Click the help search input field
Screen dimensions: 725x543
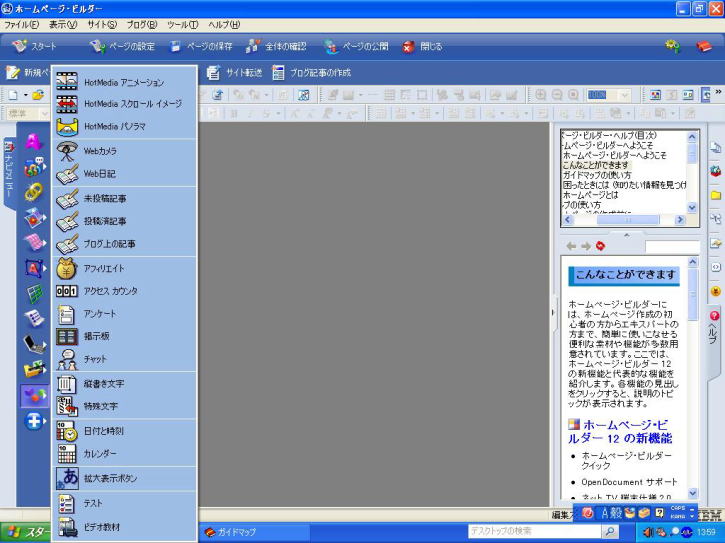pos(672,246)
